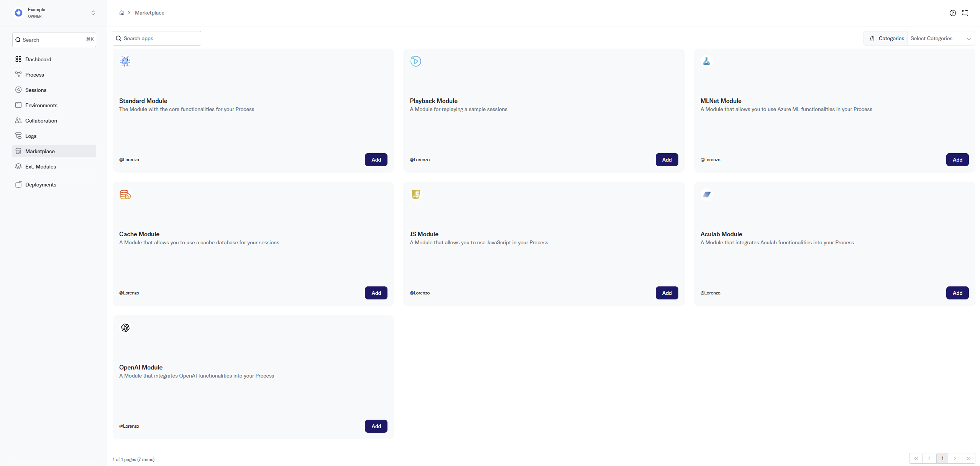Add the MLNet Module
This screenshot has height=466, width=980.
pyautogui.click(x=957, y=160)
